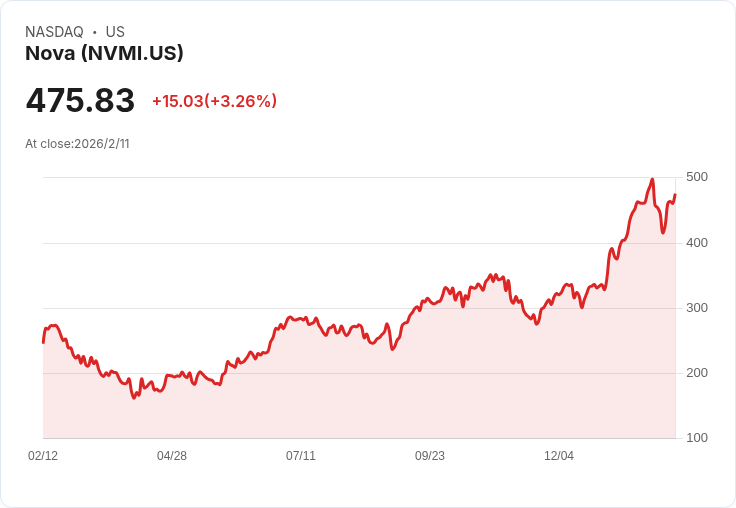Click the starting point of the price line

[43, 343]
